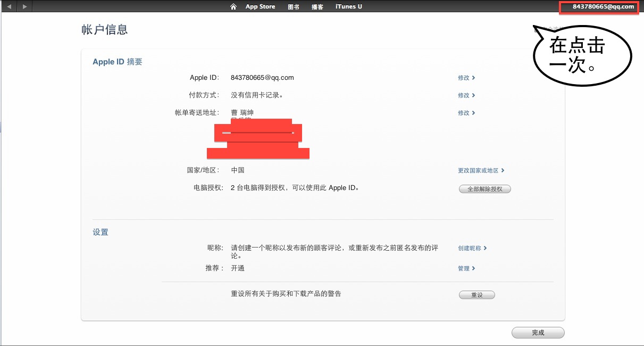Open the App Store tab
Image resolution: width=644 pixels, height=346 pixels.
tap(260, 6)
